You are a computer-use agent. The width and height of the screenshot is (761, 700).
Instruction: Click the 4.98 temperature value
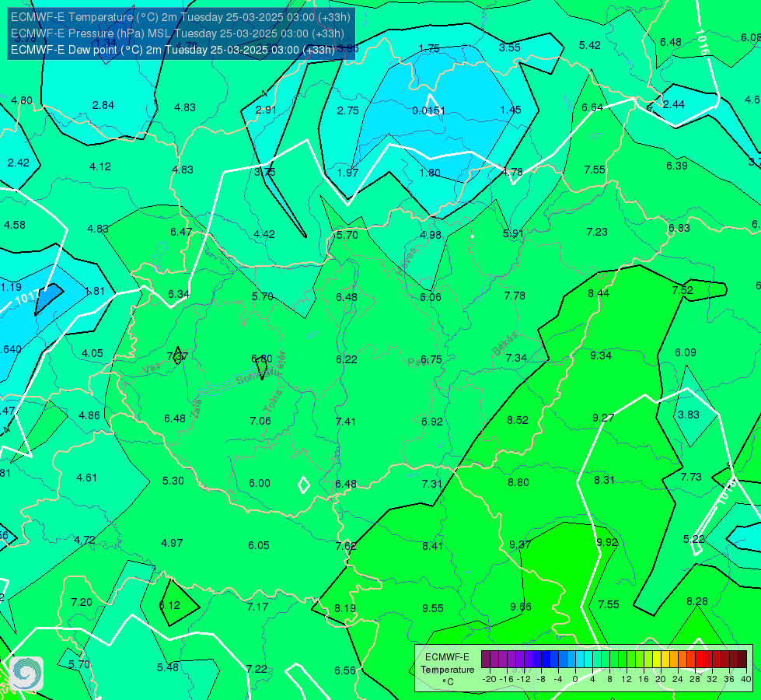(431, 235)
